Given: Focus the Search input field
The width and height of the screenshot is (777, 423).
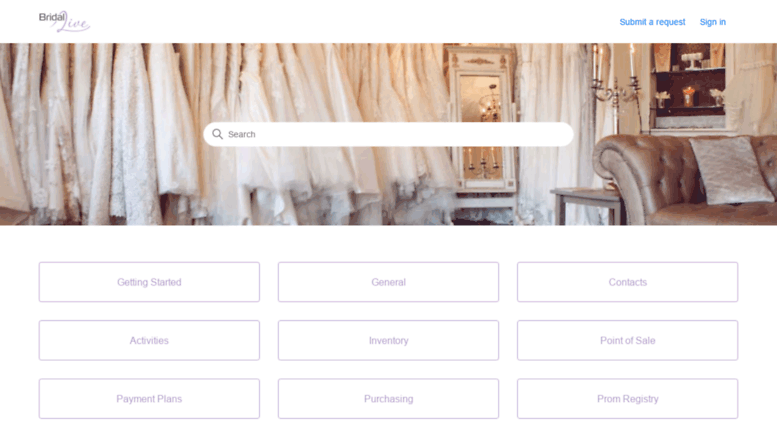Looking at the screenshot, I should tap(388, 134).
